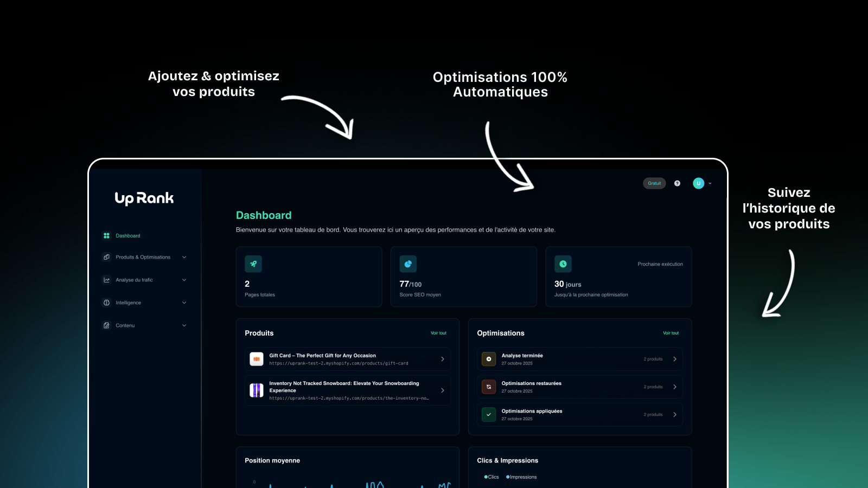
Task: Open the help question mark icon
Action: [x=677, y=183]
